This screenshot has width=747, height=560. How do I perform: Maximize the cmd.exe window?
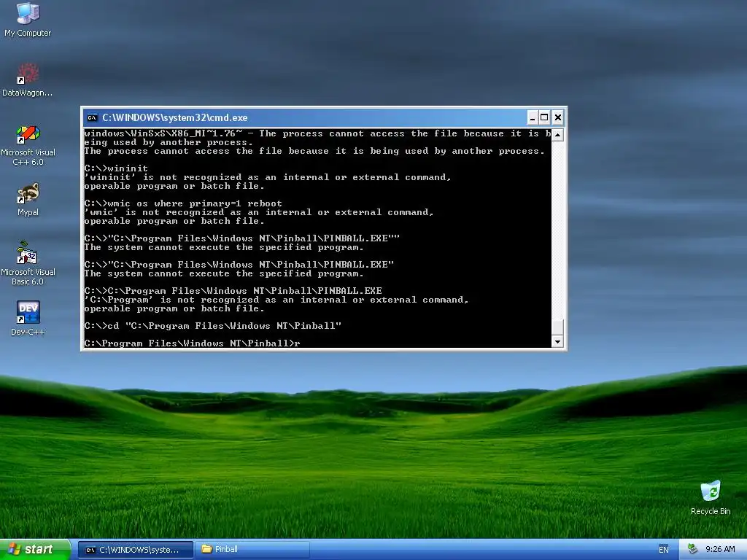point(544,117)
